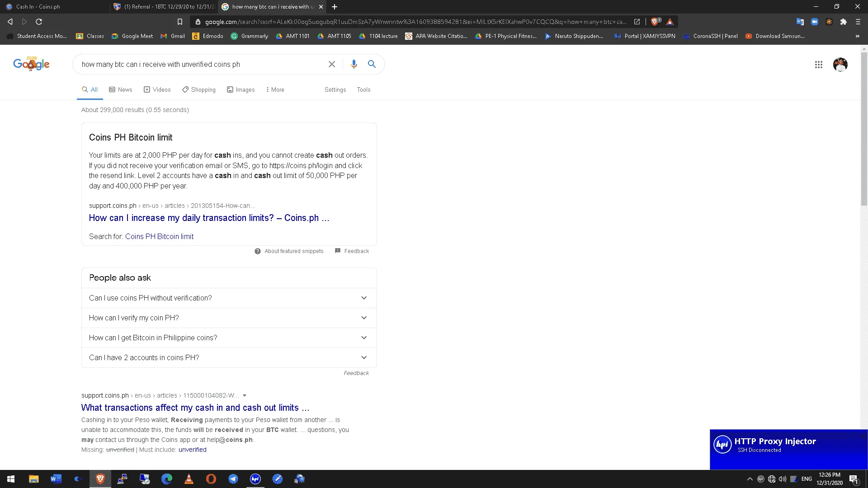Open Google apps grid
This screenshot has width=868, height=488.
(x=819, y=65)
